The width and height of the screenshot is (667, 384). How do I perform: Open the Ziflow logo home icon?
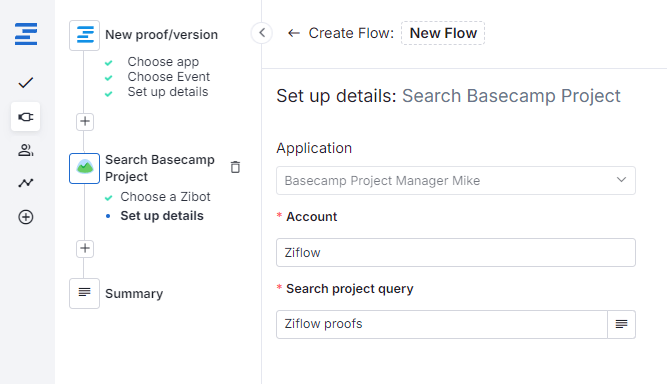(x=26, y=34)
